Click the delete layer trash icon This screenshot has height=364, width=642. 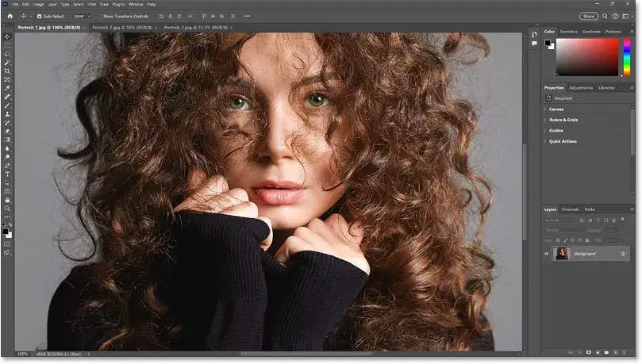click(625, 354)
